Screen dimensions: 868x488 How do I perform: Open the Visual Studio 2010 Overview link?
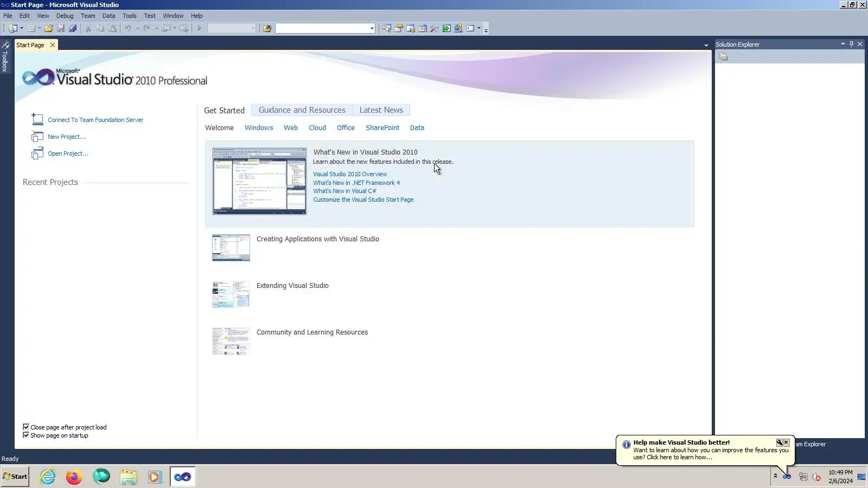click(x=350, y=174)
